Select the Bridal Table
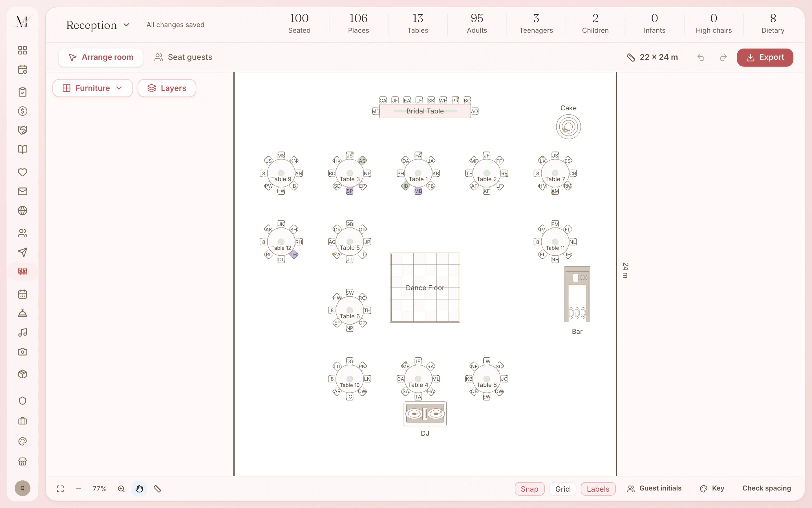The image size is (812, 508). (x=425, y=111)
